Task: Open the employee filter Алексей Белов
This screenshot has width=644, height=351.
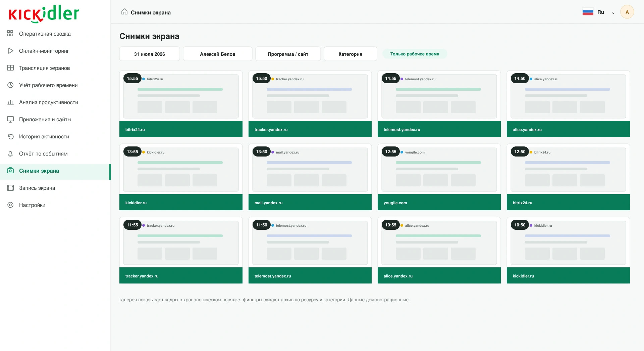Action: click(x=218, y=54)
